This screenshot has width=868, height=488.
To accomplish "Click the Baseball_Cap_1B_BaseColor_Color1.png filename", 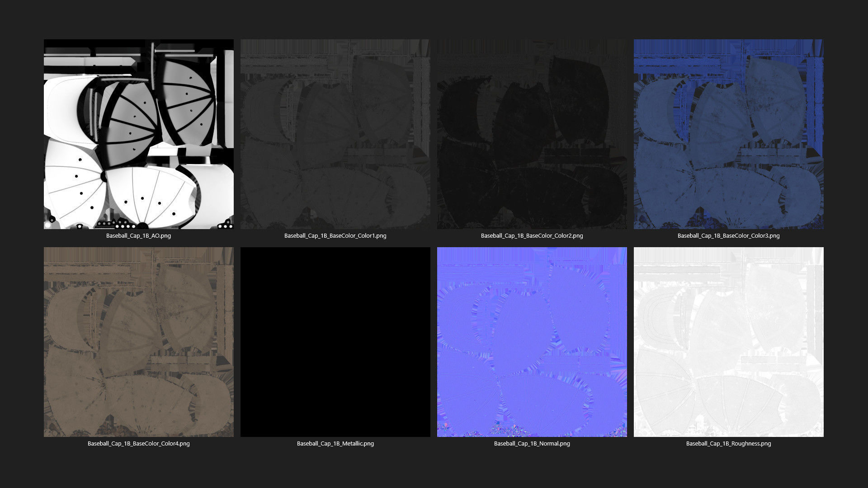I will coord(335,235).
